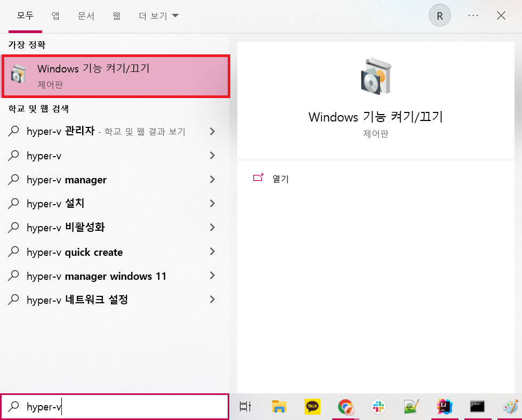Click the search box containing hyper-v
The height and width of the screenshot is (420, 522).
[115, 406]
